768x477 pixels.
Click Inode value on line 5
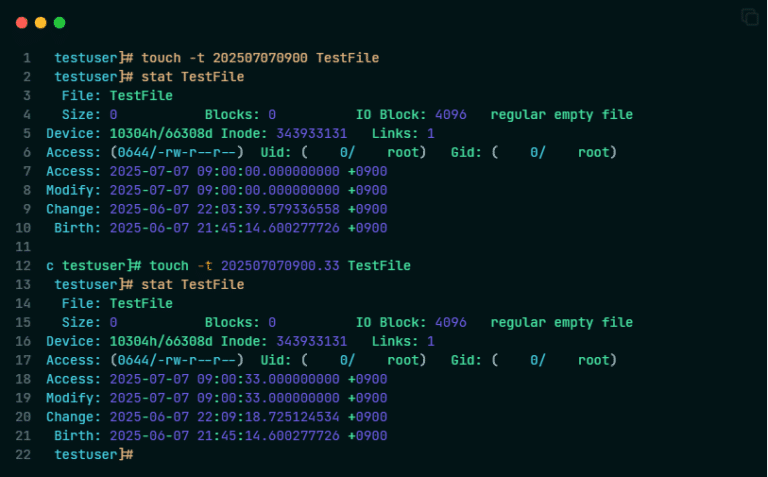click(312, 134)
